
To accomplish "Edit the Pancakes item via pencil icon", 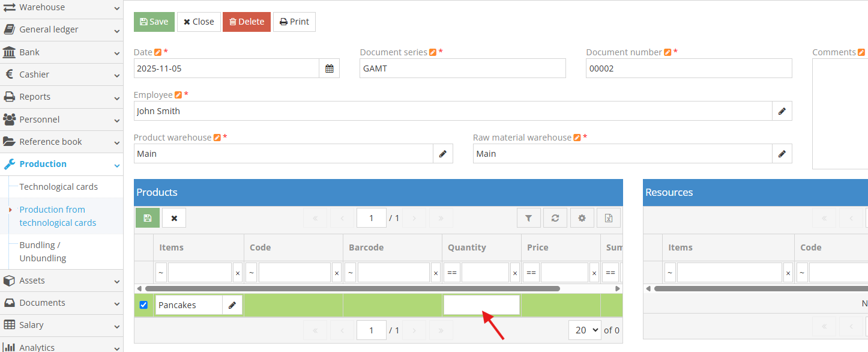I will [x=232, y=305].
